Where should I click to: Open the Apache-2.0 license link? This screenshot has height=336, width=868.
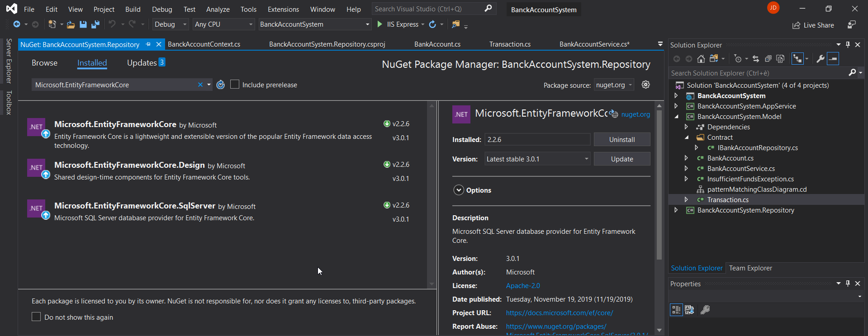[x=523, y=286]
